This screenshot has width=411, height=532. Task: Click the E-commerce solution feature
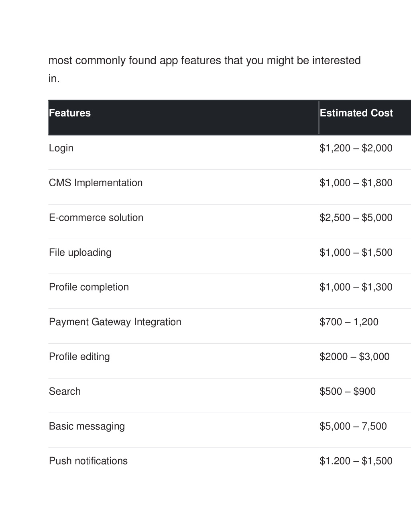96,218
